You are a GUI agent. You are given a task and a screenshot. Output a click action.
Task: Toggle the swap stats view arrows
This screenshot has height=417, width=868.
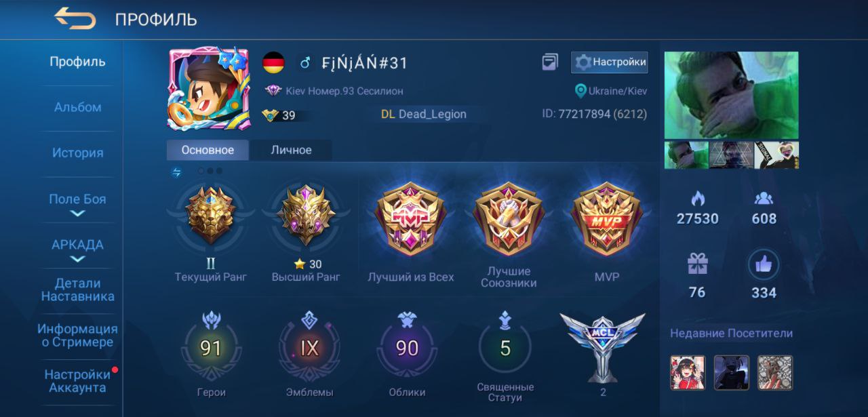[176, 172]
